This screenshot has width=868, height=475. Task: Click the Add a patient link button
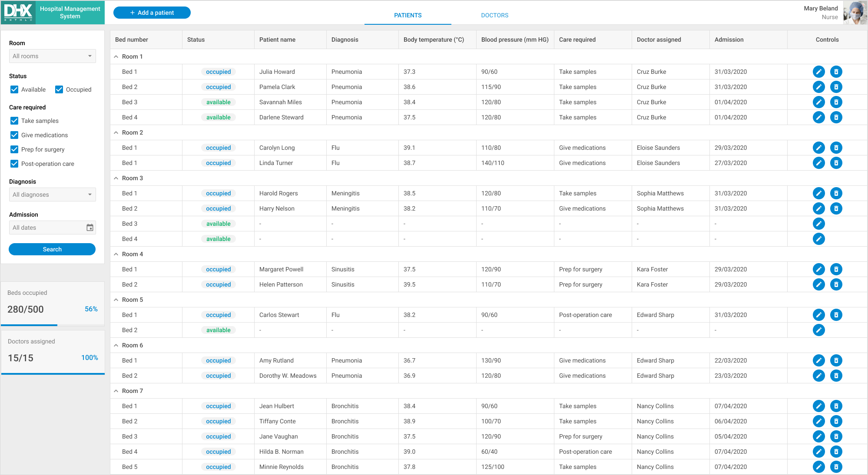tap(153, 12)
